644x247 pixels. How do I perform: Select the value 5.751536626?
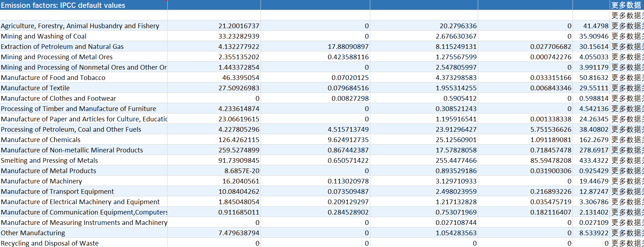(525, 129)
